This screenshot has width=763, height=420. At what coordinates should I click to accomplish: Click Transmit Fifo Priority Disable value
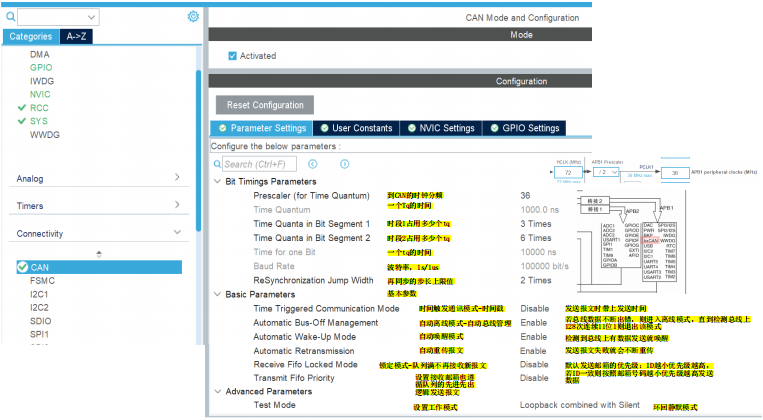pos(534,378)
